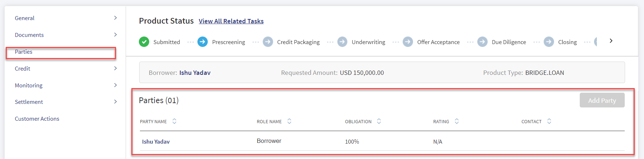644x159 pixels.
Task: Open the Ishu Yadav party row
Action: tap(382, 141)
